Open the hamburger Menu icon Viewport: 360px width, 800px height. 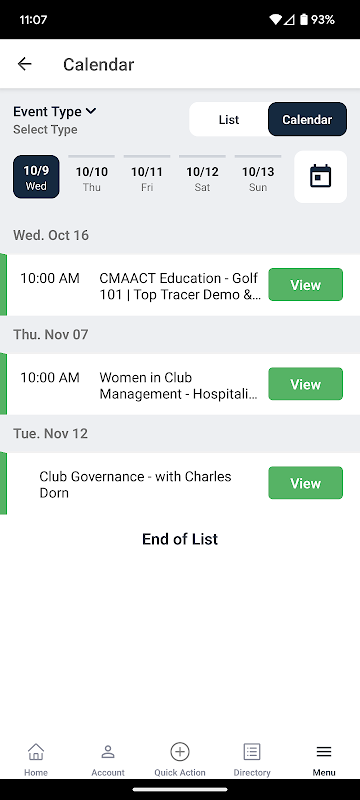pos(324,752)
